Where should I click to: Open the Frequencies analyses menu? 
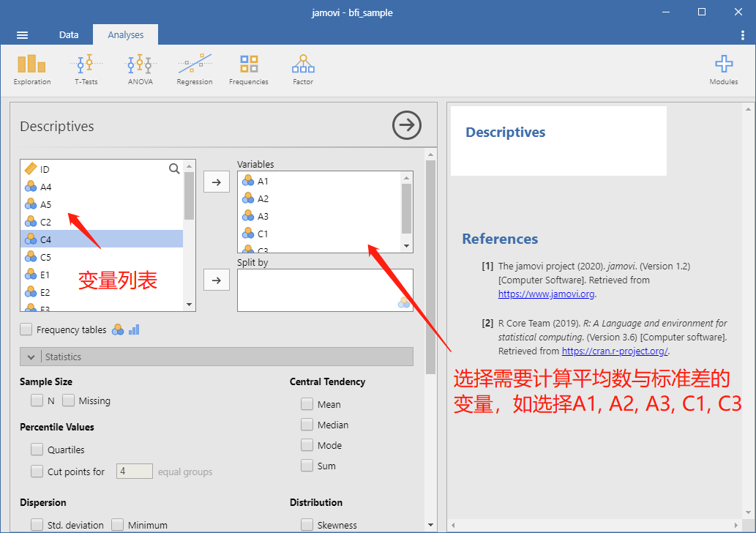point(249,70)
